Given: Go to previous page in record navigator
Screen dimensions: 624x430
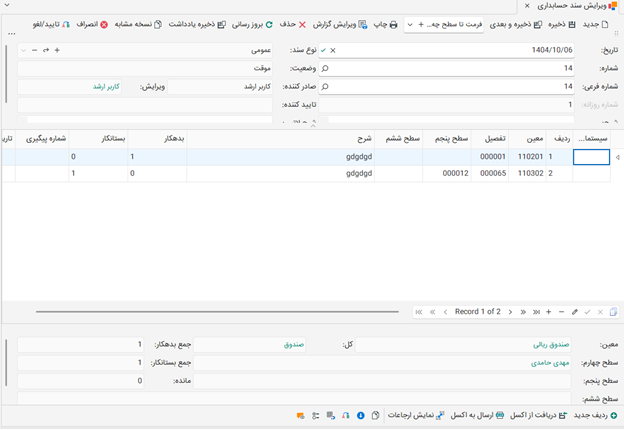Looking at the screenshot, I should point(432,312).
